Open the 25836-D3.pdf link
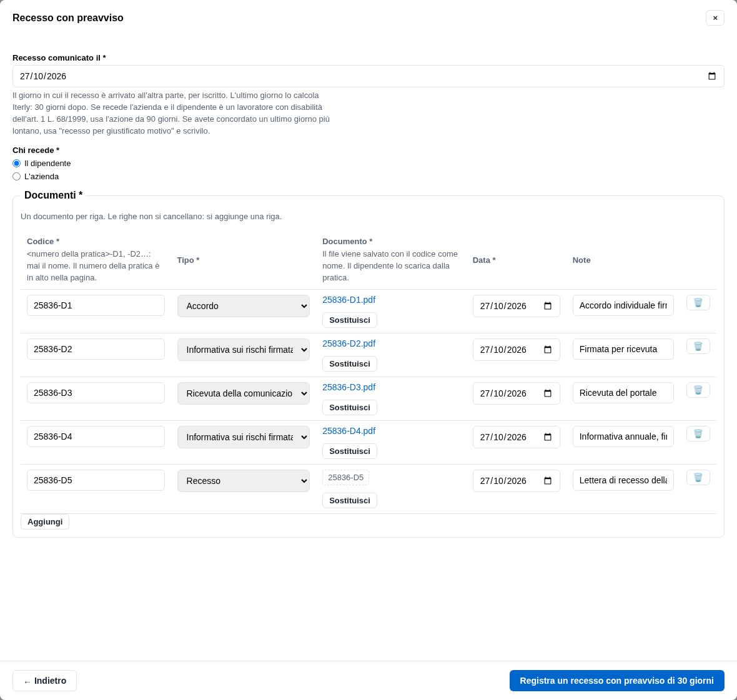 point(349,387)
